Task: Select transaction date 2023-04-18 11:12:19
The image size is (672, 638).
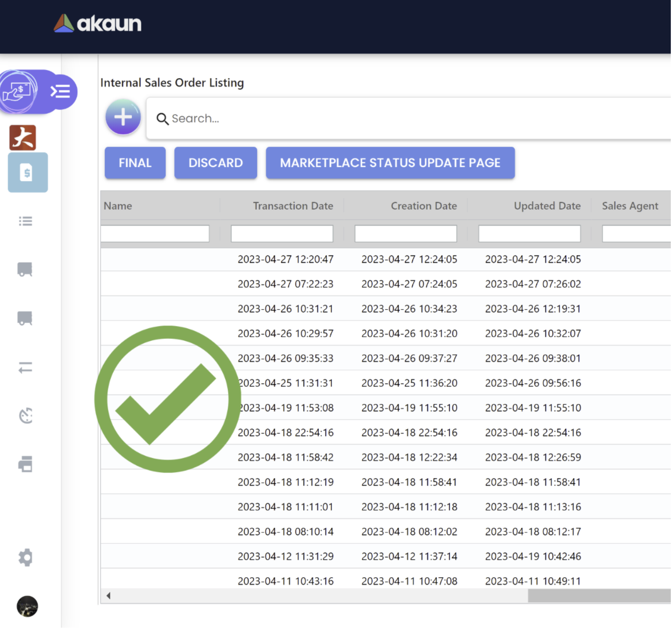Action: tap(285, 482)
